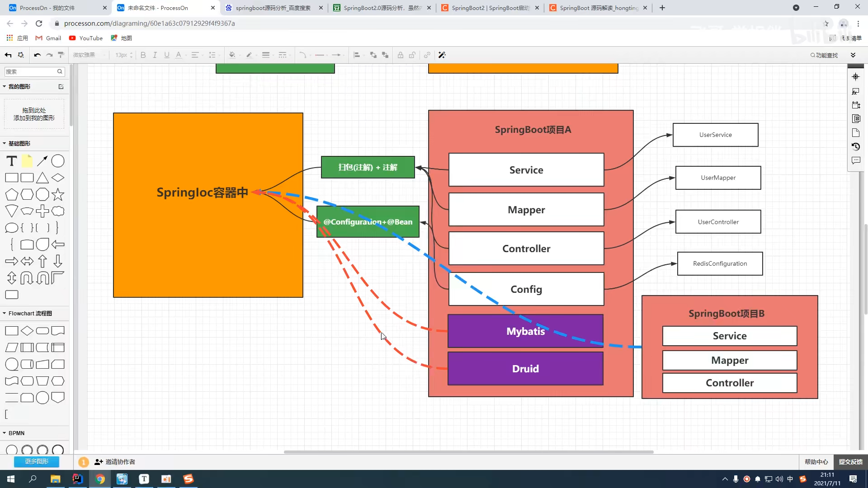Open File Explorer from the taskbar
This screenshot has width=868, height=488.
(55, 479)
